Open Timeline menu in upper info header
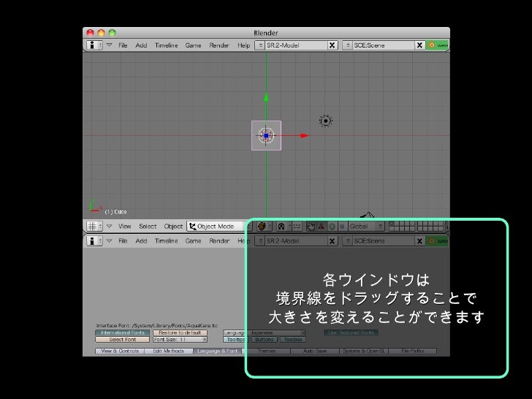The width and height of the screenshot is (532, 399). click(167, 45)
